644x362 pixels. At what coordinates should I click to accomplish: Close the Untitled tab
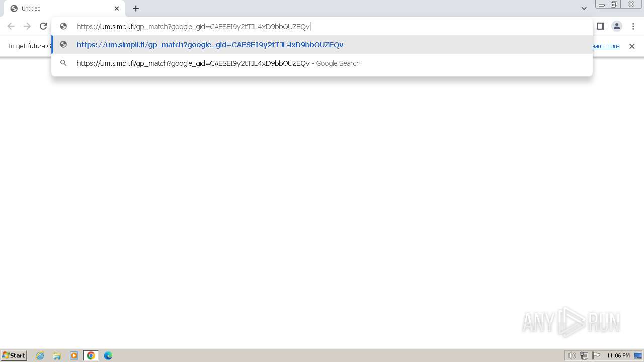(117, 9)
